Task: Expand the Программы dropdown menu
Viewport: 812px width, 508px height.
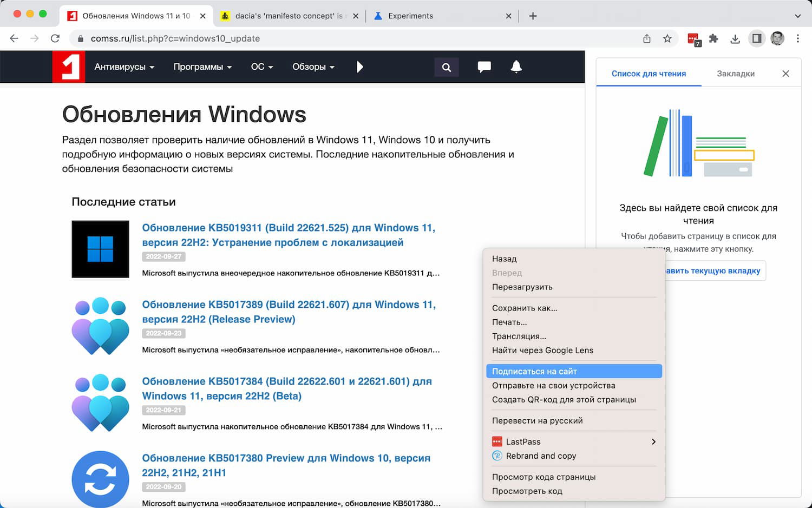Action: pos(202,67)
